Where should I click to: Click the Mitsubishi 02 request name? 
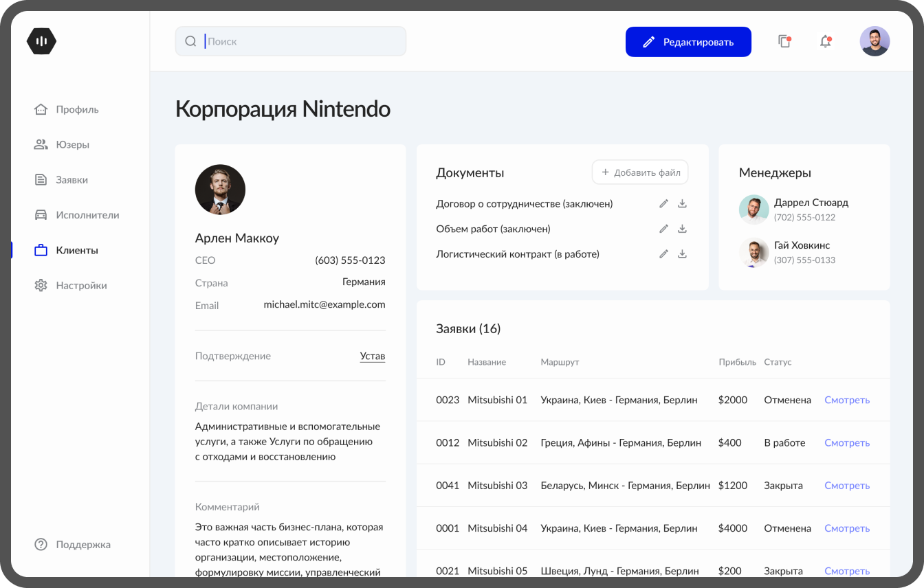(498, 442)
